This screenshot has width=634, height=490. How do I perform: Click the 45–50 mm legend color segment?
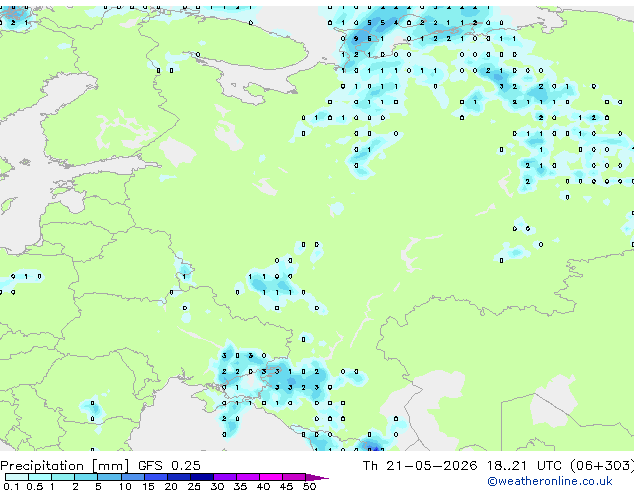point(294,477)
